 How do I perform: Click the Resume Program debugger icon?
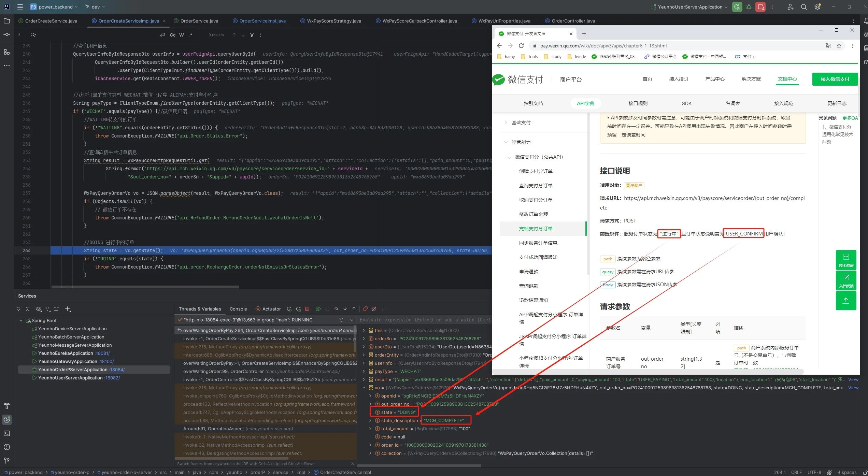coord(318,309)
